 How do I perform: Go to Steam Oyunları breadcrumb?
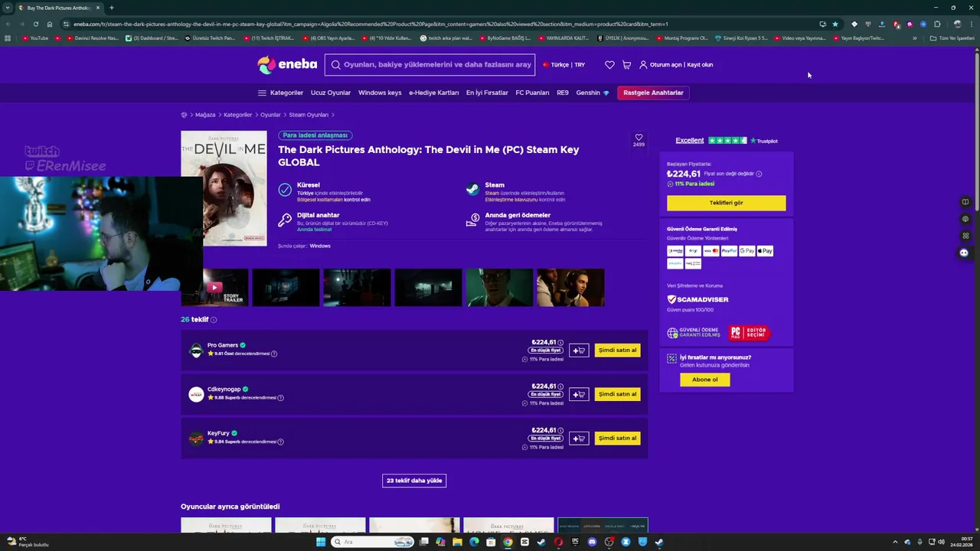tap(309, 115)
